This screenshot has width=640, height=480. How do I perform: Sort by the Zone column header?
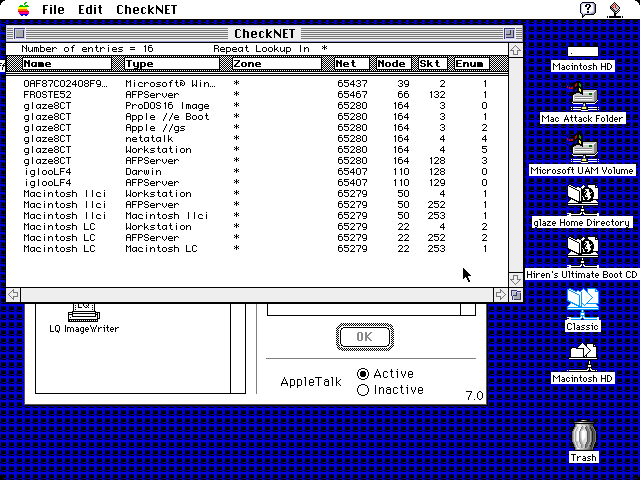pos(277,64)
